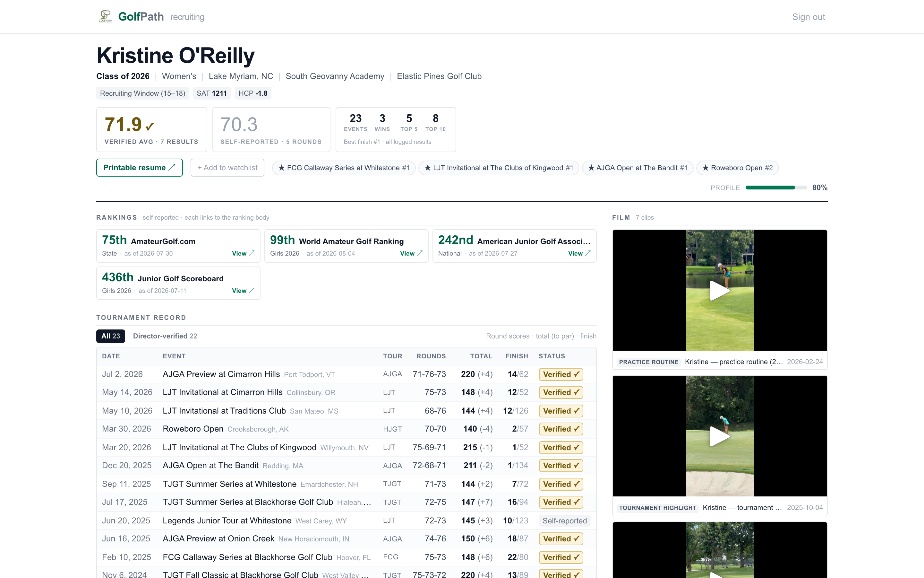
Task: Click the TOUR column header
Action: 392,356
